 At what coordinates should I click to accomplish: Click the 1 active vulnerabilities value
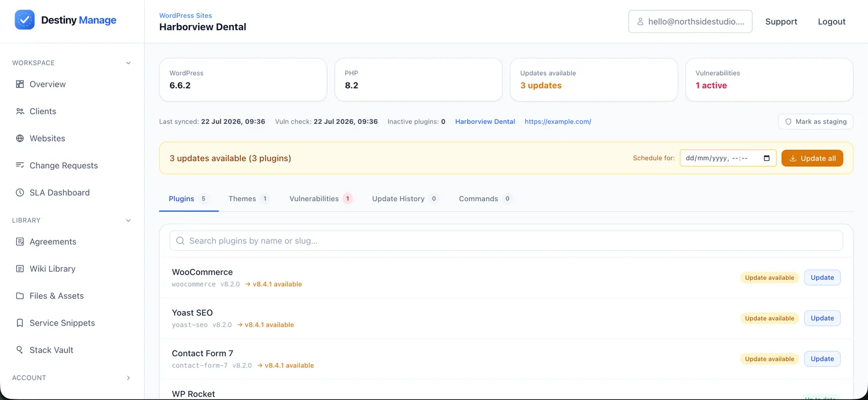click(711, 86)
